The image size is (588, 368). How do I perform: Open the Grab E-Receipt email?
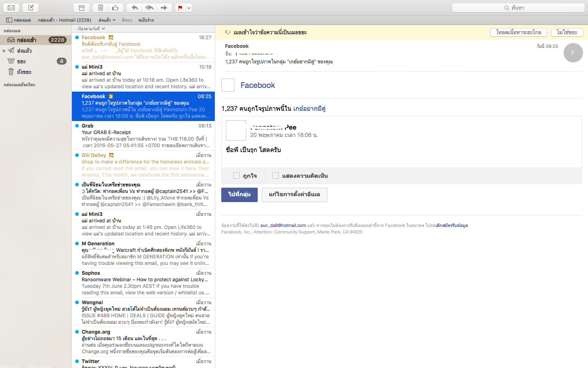point(143,135)
